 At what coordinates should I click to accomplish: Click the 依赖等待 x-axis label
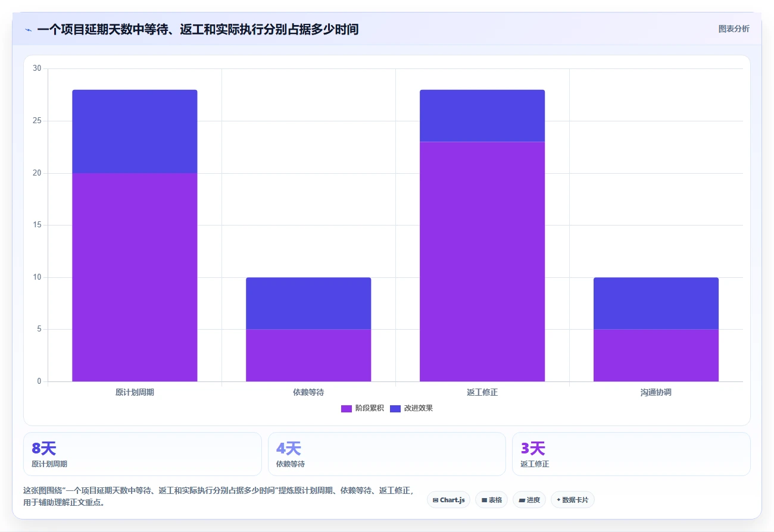pos(308,393)
